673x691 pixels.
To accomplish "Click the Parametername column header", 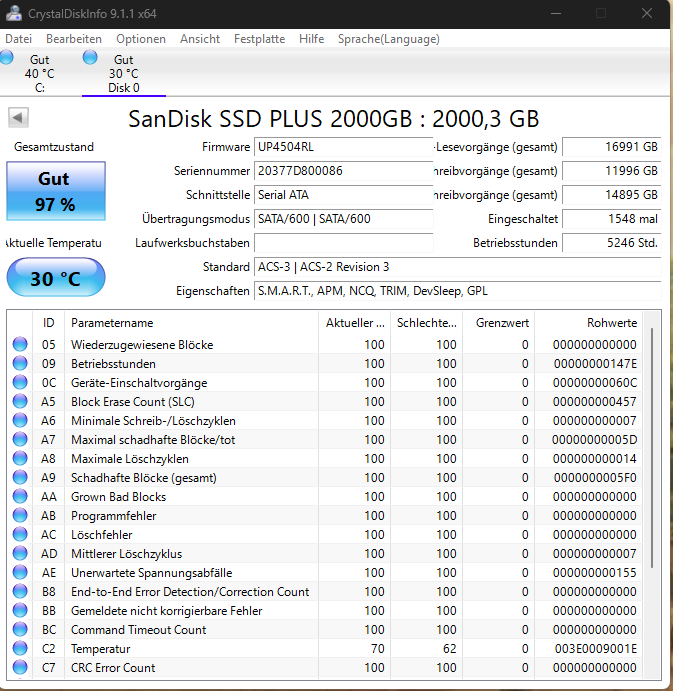I will [x=191, y=323].
